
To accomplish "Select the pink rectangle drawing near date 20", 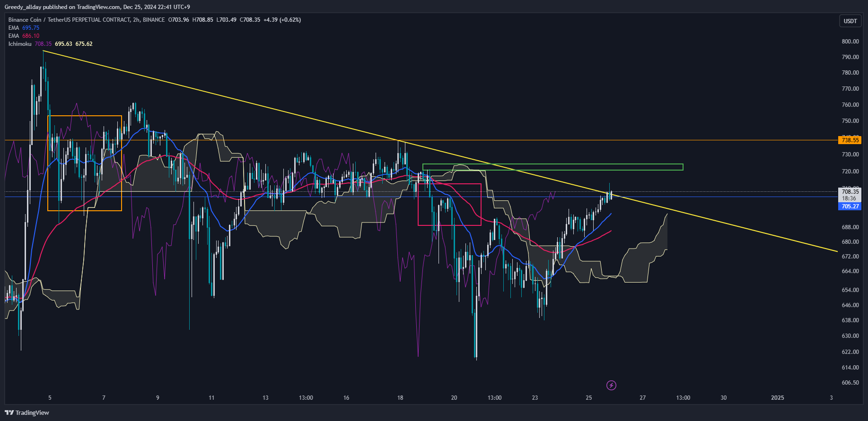I will coord(449,205).
